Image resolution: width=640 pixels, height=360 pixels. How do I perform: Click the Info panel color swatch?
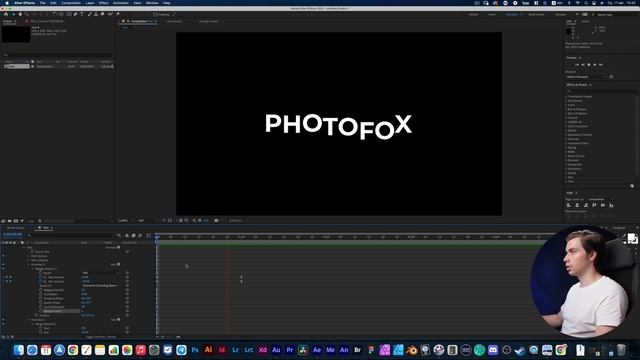coord(569,31)
